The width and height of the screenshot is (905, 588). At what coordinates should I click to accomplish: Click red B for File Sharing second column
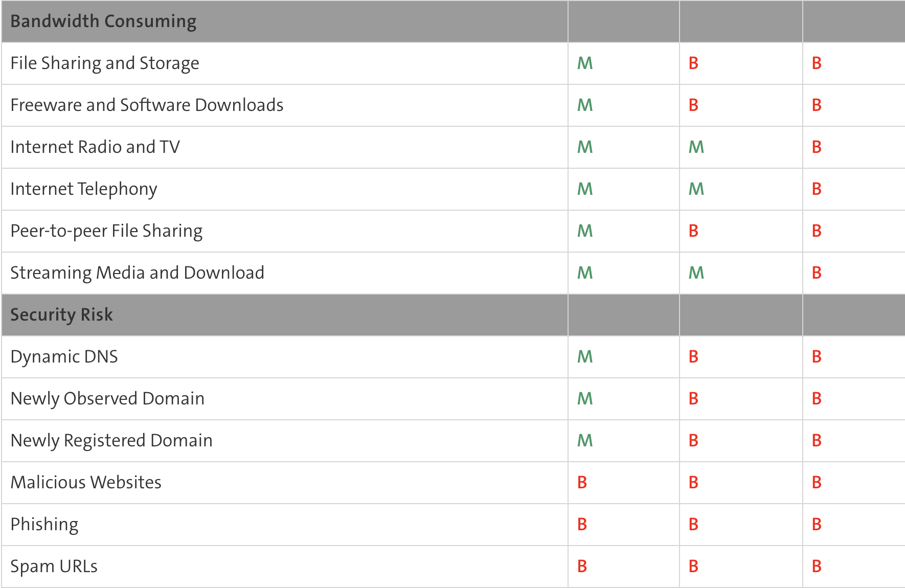point(693,63)
